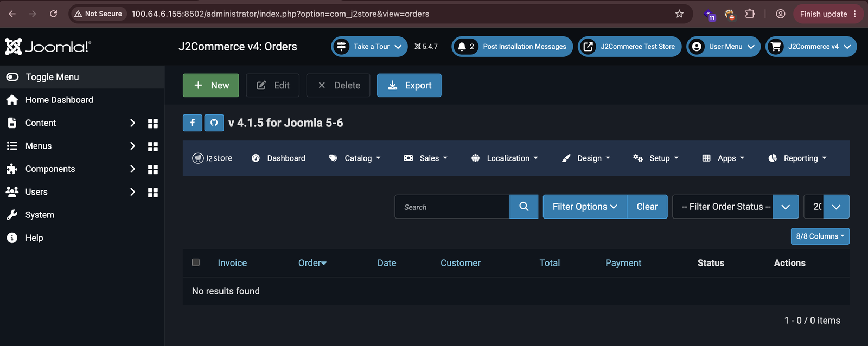Click the Not Secure site indicator
This screenshot has height=346, width=868.
click(98, 14)
